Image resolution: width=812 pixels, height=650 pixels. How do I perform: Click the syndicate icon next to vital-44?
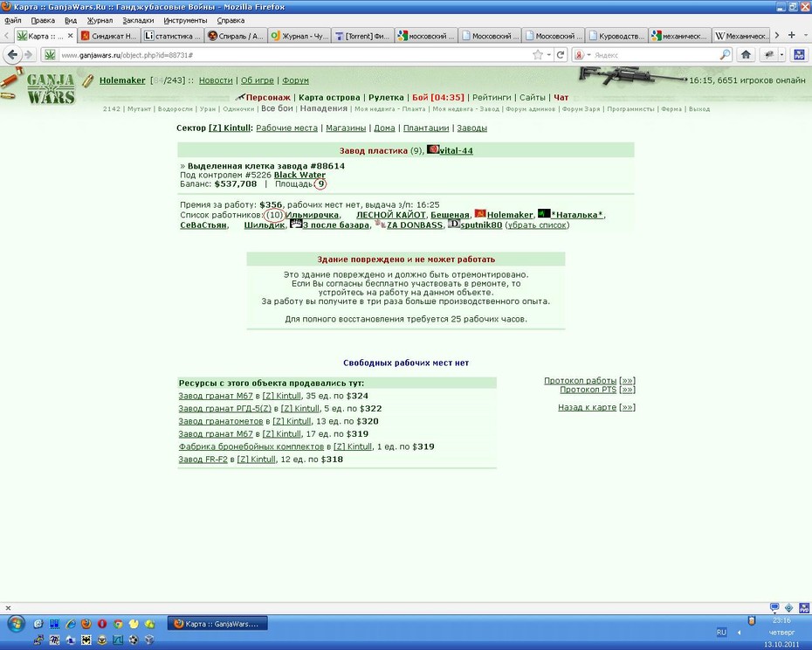(433, 149)
